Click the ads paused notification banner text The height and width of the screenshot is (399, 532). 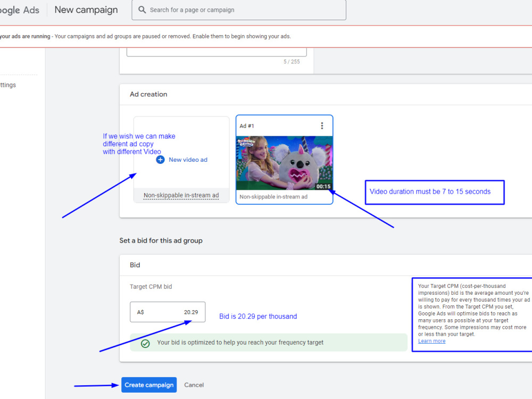pos(146,36)
